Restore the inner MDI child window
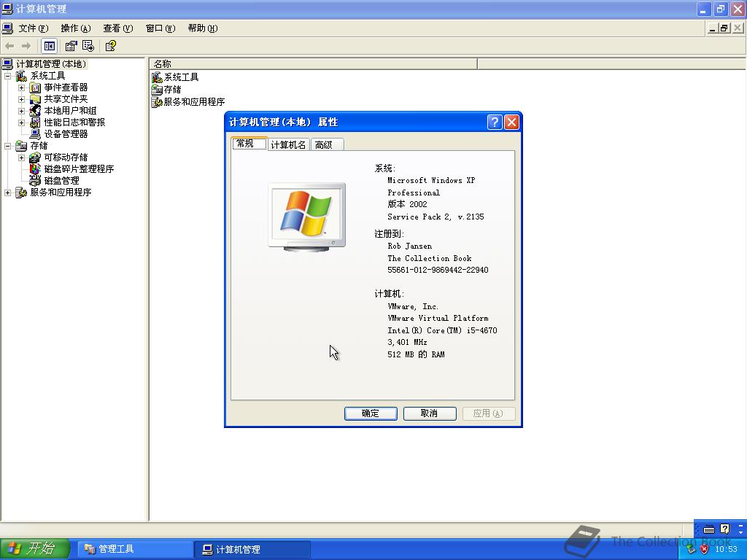 (x=724, y=28)
